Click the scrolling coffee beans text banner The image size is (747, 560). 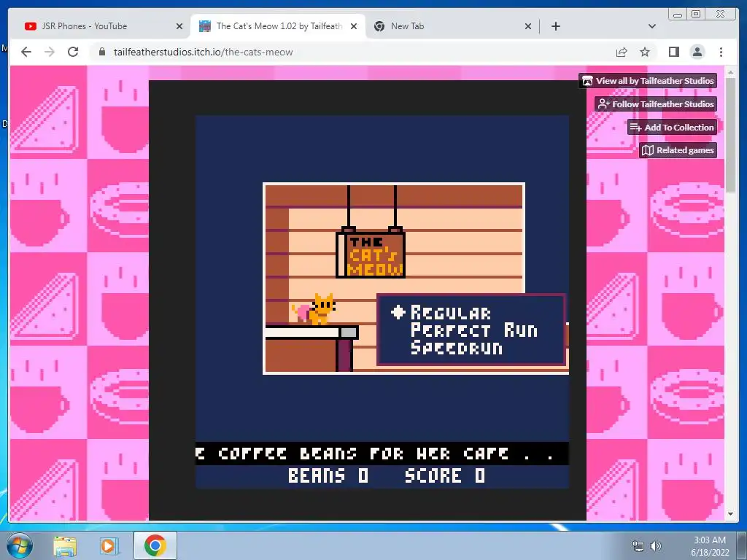pyautogui.click(x=382, y=454)
